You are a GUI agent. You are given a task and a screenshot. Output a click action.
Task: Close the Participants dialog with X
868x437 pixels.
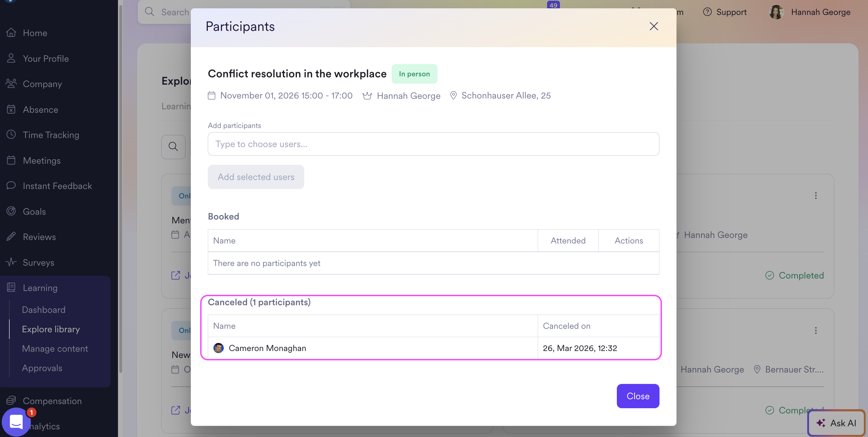pos(654,26)
